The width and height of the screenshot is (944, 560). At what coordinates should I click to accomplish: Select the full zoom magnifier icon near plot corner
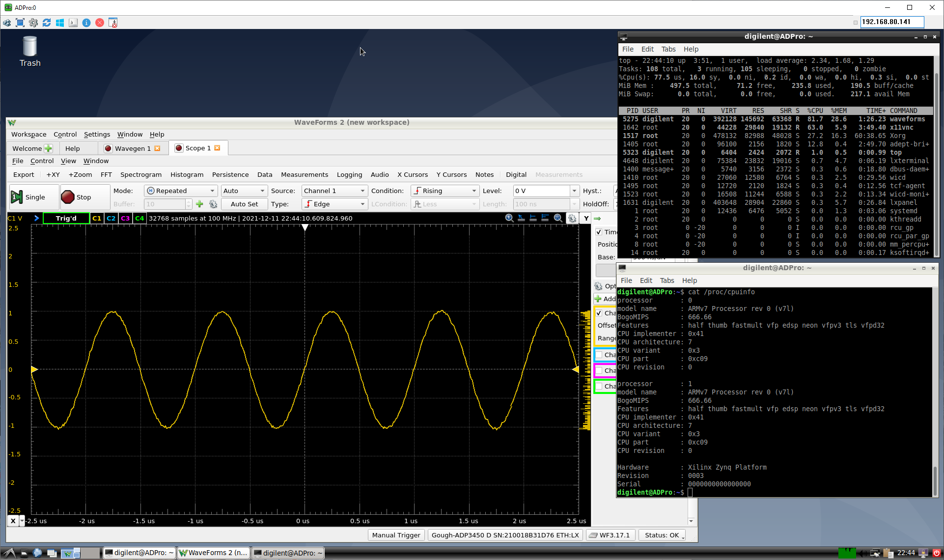[558, 218]
